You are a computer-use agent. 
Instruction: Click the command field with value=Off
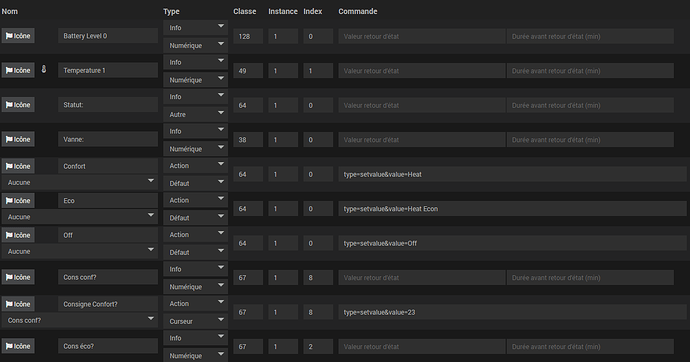[512, 243]
